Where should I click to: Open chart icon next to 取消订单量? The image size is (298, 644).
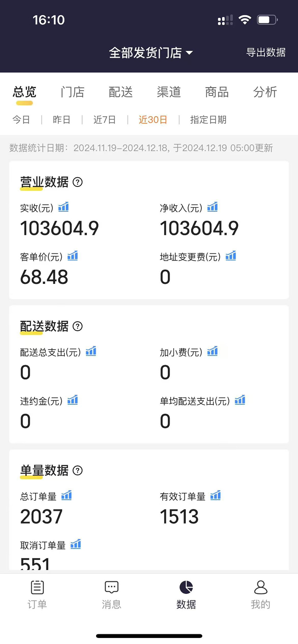point(76,544)
